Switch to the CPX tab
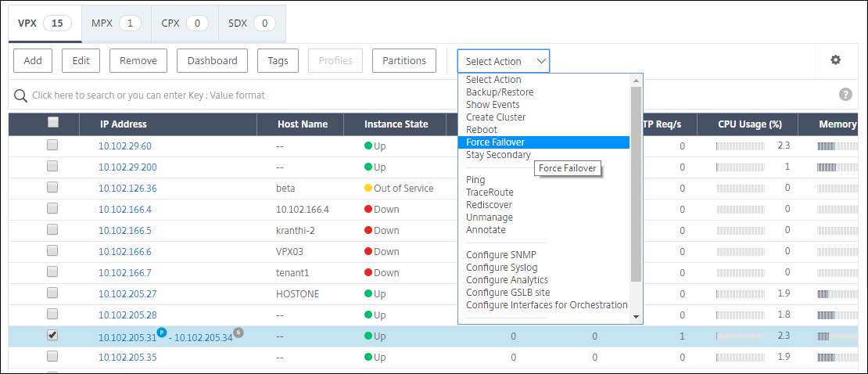868x374 pixels. coord(185,23)
